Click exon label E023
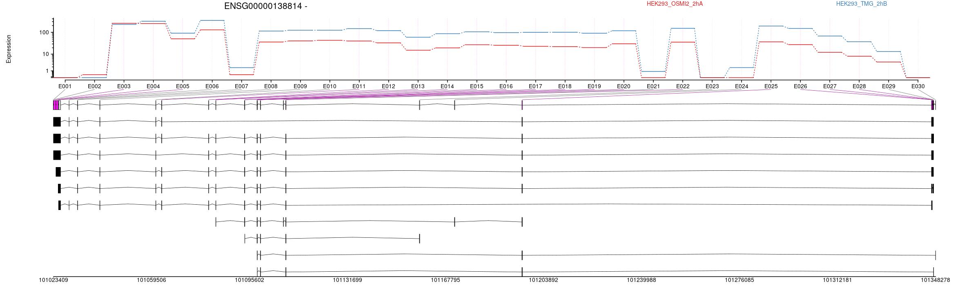 click(x=712, y=86)
